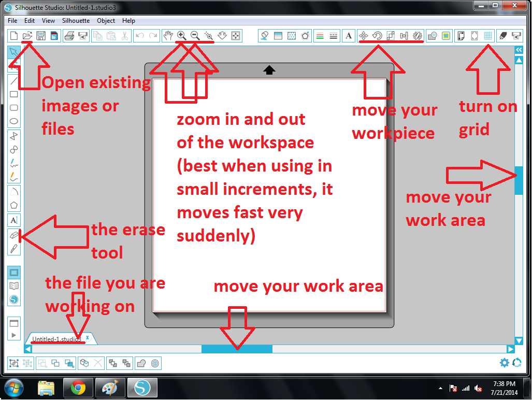Image resolution: width=532 pixels, height=400 pixels.
Task: Open the Fill Color bucket panel
Action: pyautogui.click(x=265, y=36)
